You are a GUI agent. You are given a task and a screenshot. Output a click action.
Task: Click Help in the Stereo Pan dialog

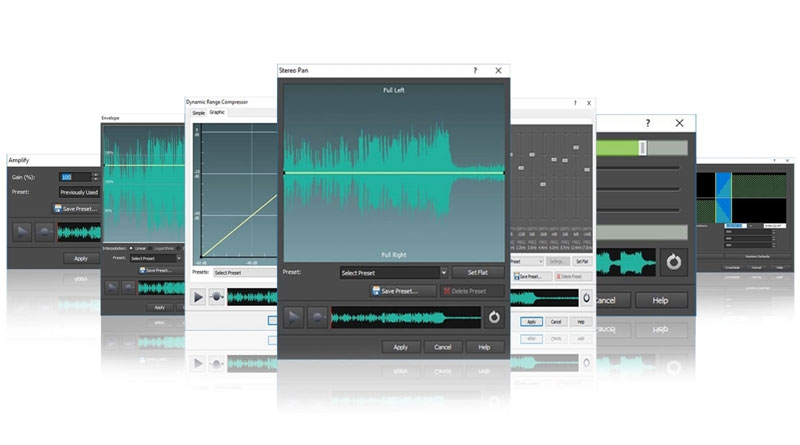[x=485, y=347]
